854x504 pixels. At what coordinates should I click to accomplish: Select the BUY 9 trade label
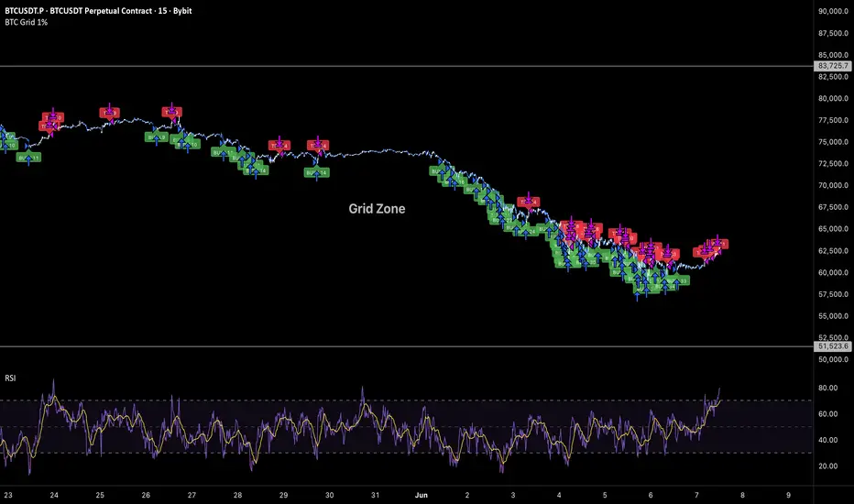click(x=157, y=137)
